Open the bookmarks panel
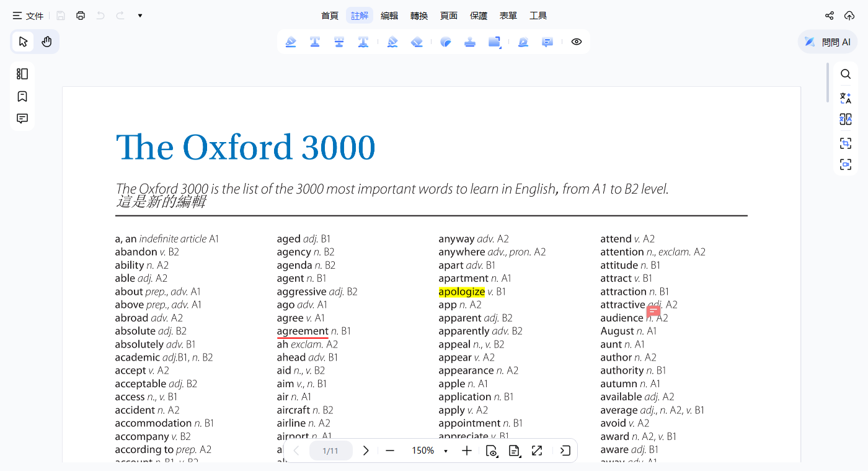This screenshot has width=868, height=471. (x=22, y=96)
